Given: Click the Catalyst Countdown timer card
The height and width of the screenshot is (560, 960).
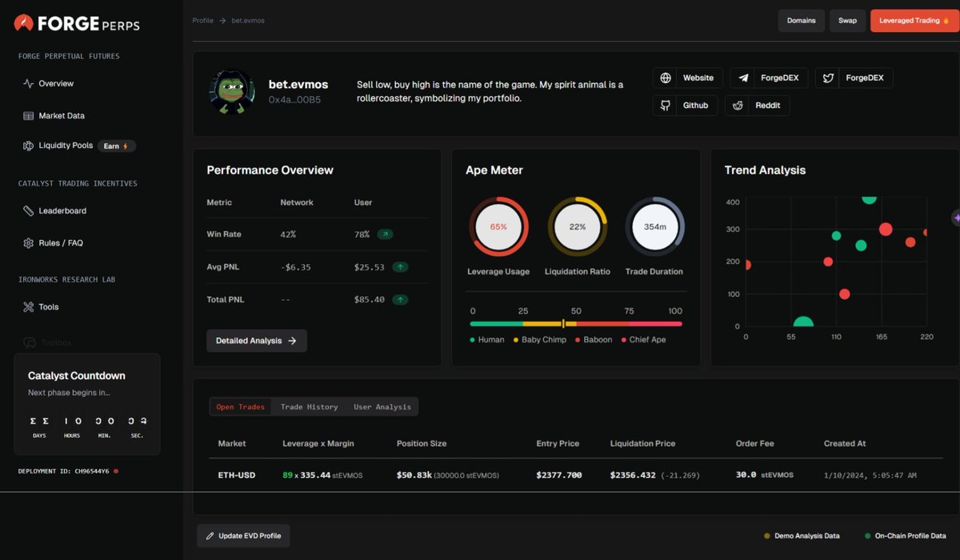Looking at the screenshot, I should (x=87, y=404).
